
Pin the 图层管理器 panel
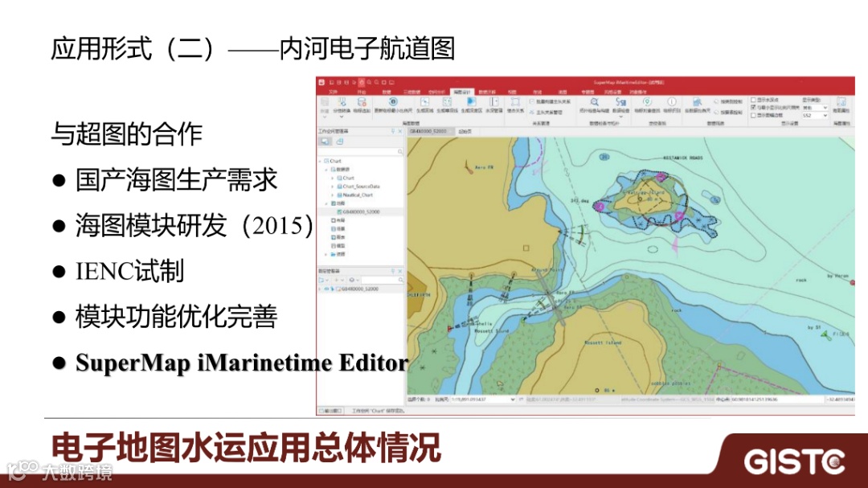point(393,271)
